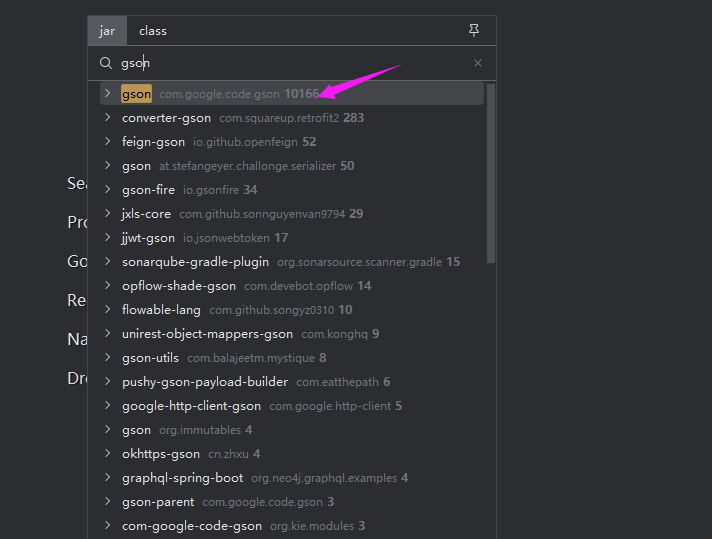Expand the flowable-lang row

tap(108, 310)
